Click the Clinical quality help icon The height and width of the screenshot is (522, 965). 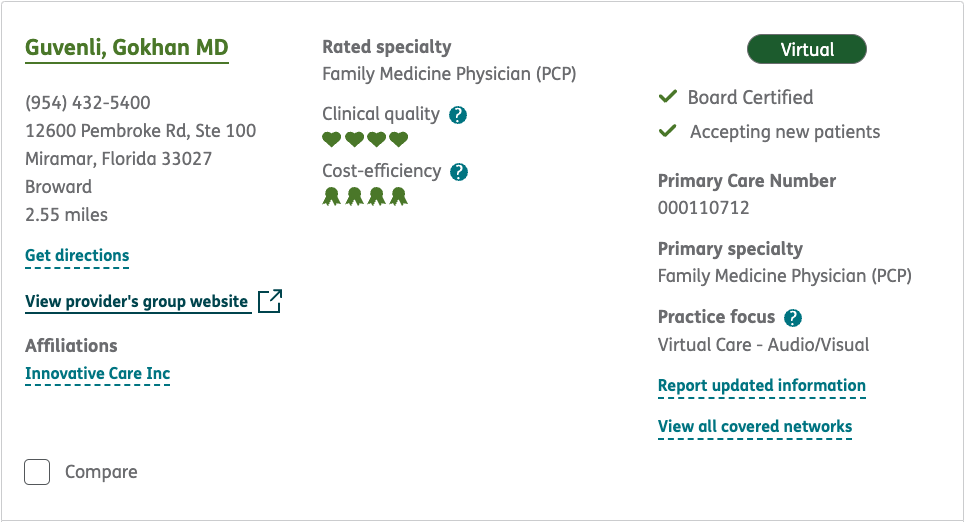tap(458, 115)
